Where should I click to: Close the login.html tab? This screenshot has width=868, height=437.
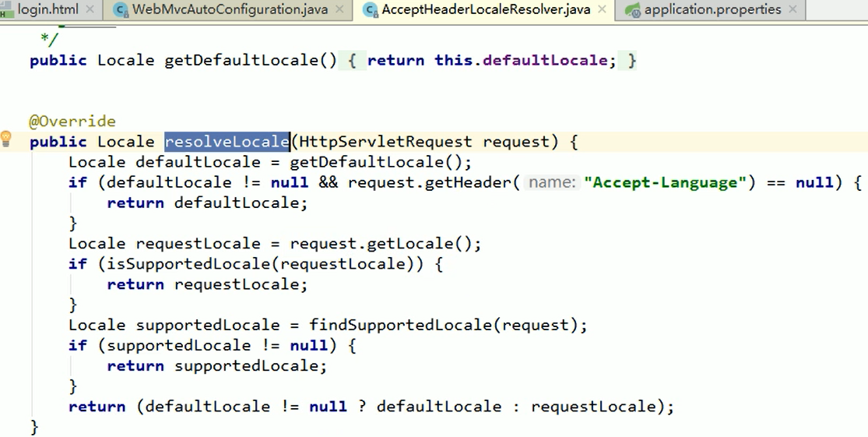91,9
